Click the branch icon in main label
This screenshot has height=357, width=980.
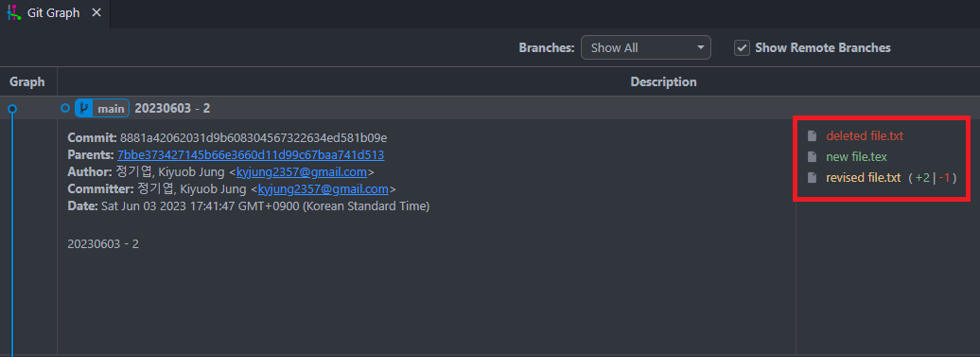tap(84, 108)
